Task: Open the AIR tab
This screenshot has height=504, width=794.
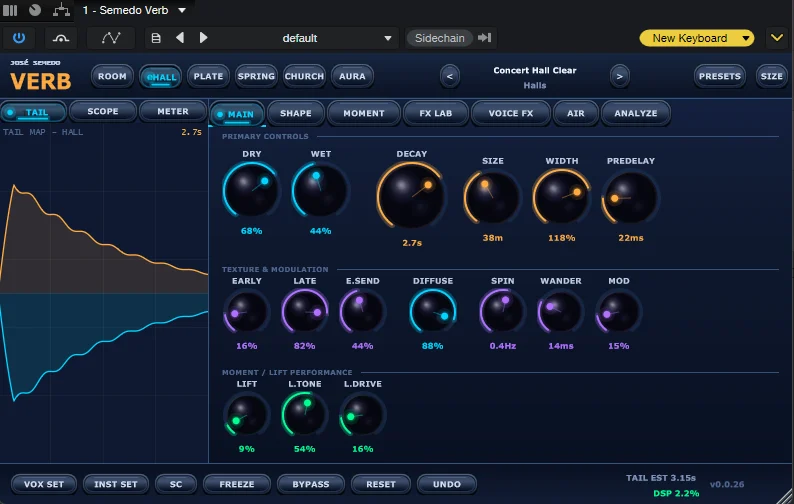Action: 575,113
